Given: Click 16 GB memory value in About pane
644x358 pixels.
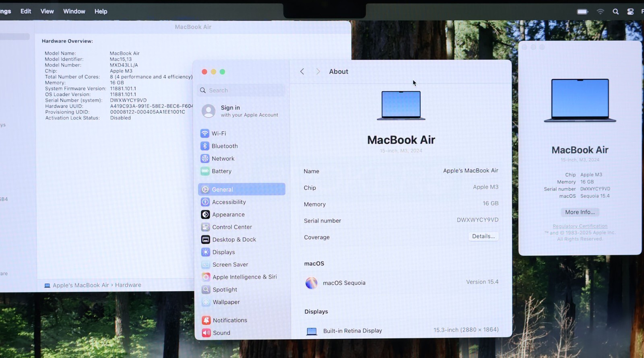Looking at the screenshot, I should (490, 204).
